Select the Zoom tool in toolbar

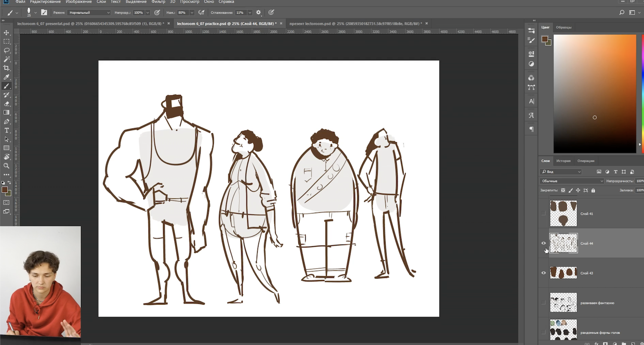coord(6,165)
